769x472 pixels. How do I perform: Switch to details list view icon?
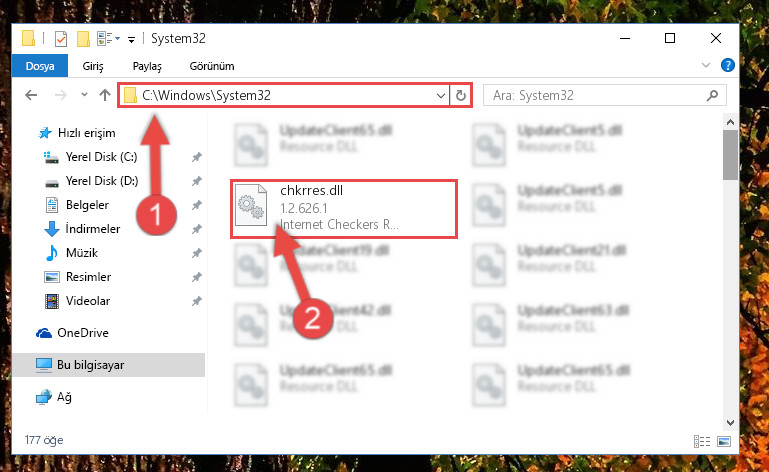click(x=702, y=441)
